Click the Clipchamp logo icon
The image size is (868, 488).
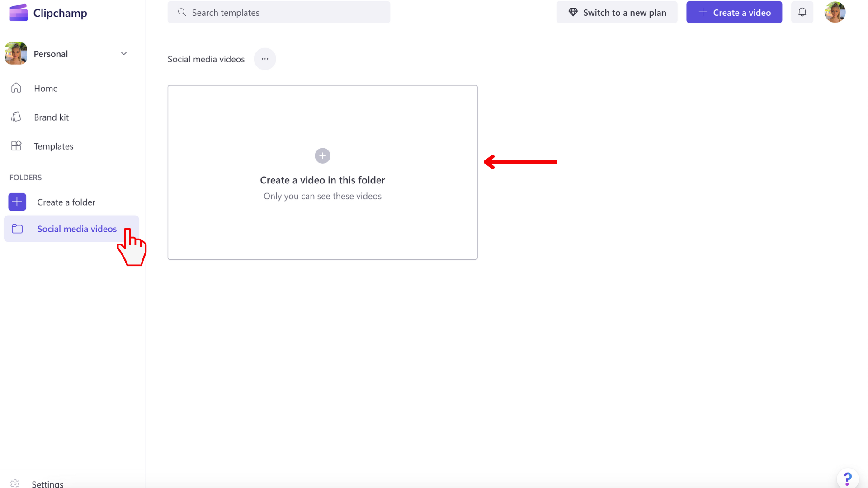pyautogui.click(x=18, y=13)
